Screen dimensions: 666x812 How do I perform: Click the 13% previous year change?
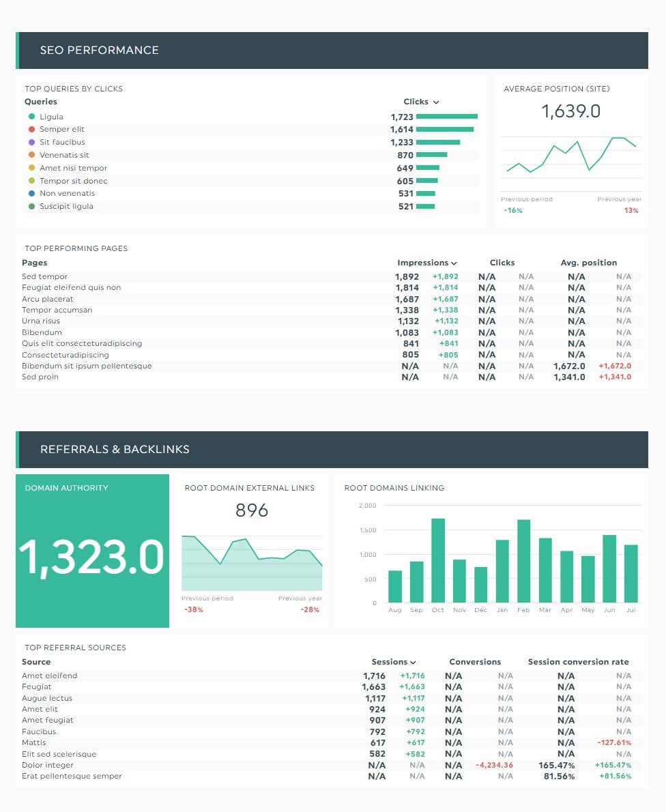click(631, 210)
